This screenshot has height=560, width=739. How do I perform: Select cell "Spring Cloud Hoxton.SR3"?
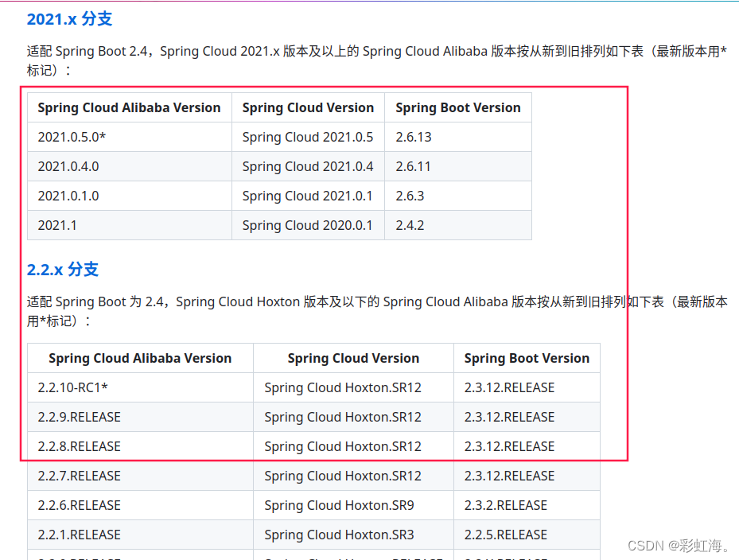click(353, 535)
